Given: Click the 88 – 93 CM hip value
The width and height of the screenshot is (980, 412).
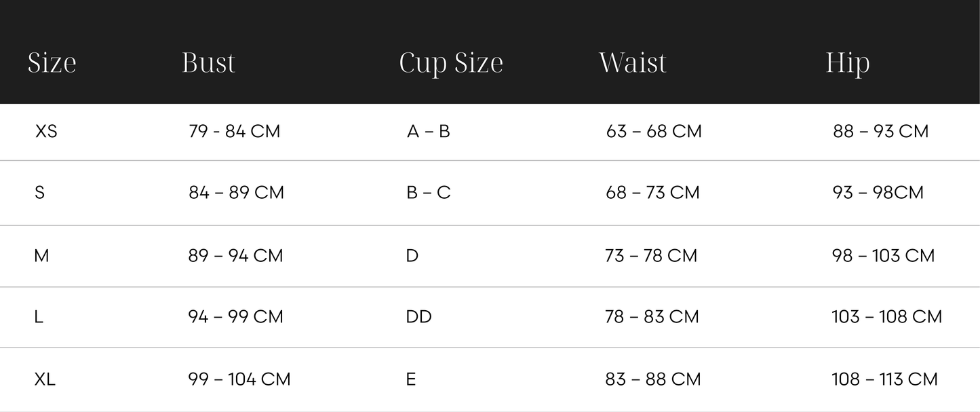Looking at the screenshot, I should [x=880, y=131].
